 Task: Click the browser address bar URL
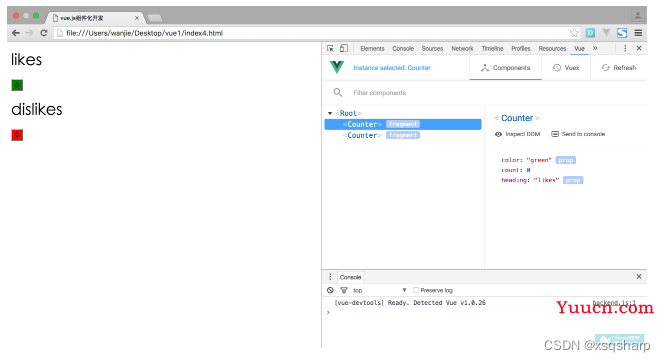[144, 33]
